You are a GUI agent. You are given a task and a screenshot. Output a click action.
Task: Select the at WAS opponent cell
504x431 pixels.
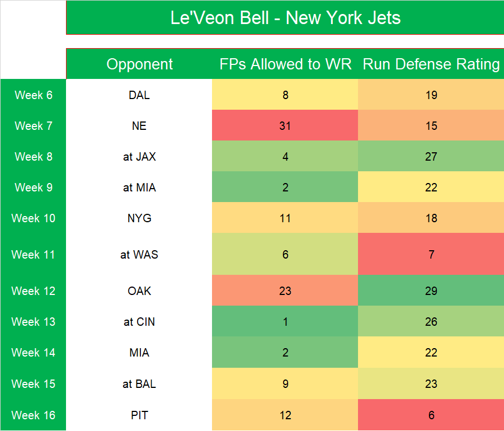pyautogui.click(x=139, y=255)
